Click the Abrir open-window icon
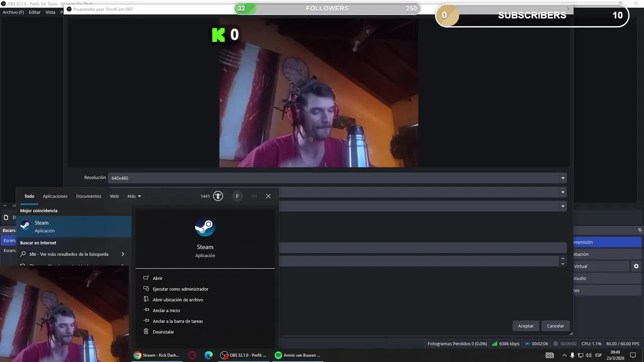The height and width of the screenshot is (362, 644). point(146,278)
